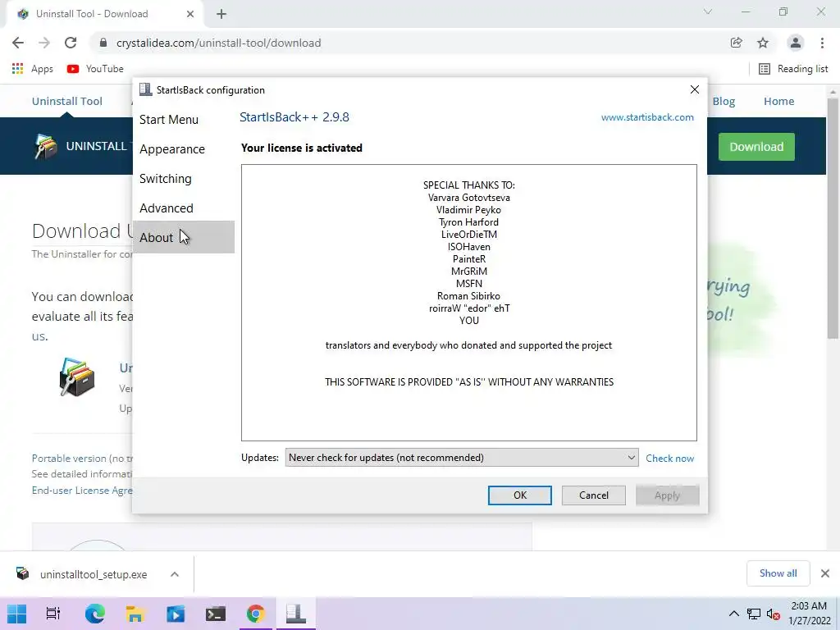Click the Uninstall Tool product icon
This screenshot has height=630, width=840.
click(x=76, y=377)
